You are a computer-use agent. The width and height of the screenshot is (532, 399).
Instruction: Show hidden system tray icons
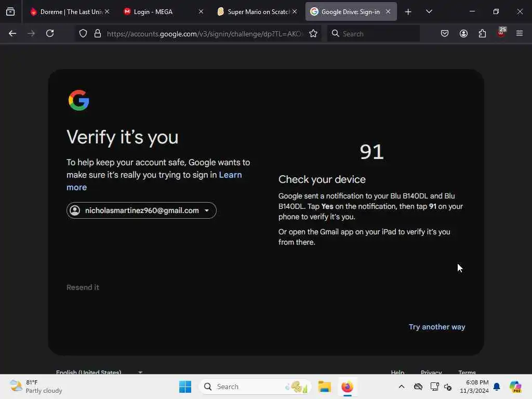pos(402,387)
